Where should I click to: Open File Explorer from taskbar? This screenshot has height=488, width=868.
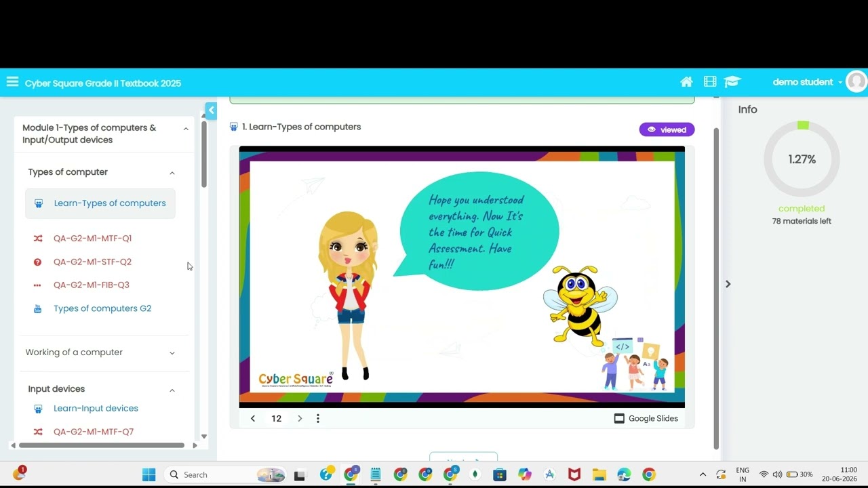pyautogui.click(x=599, y=474)
